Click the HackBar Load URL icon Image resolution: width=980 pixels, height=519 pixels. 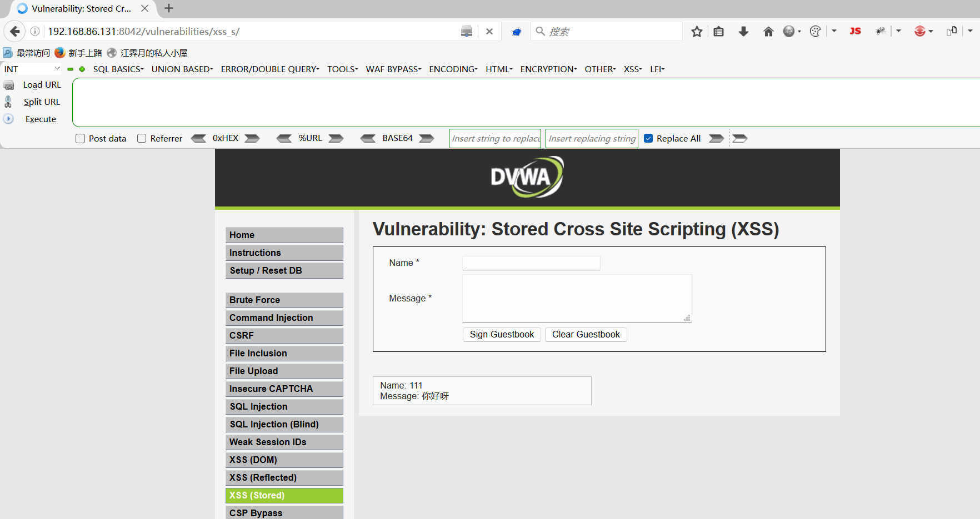point(9,85)
